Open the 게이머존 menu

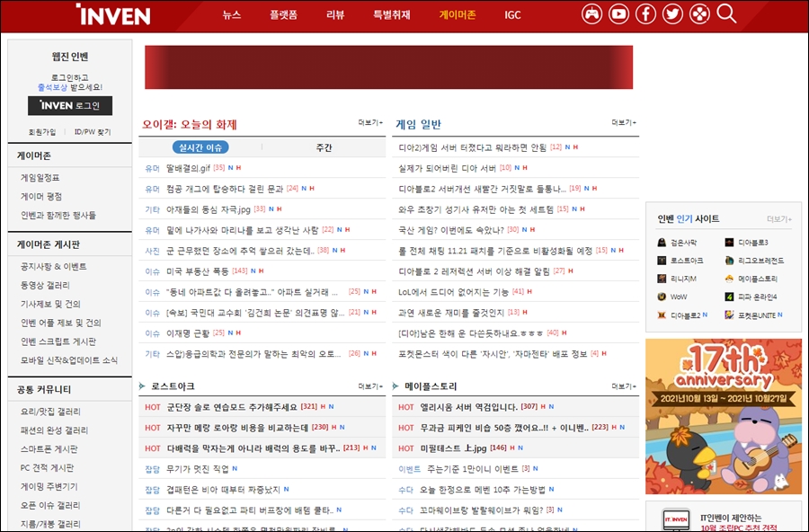click(458, 15)
